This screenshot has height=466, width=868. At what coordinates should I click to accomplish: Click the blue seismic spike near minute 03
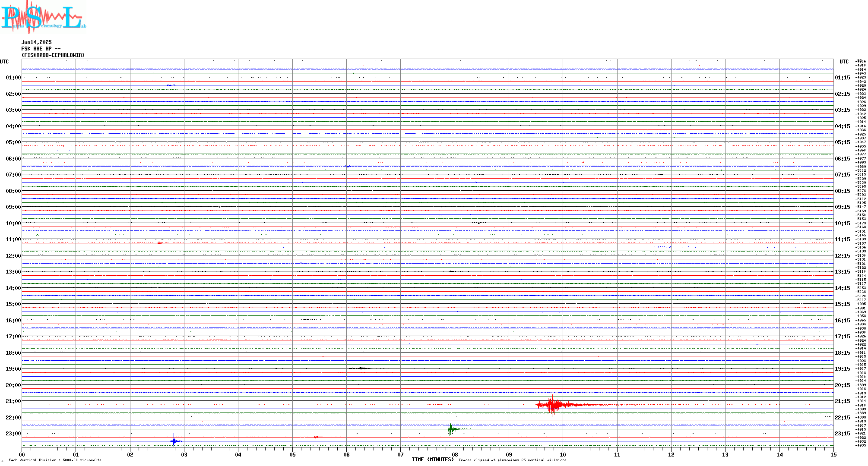tap(174, 441)
